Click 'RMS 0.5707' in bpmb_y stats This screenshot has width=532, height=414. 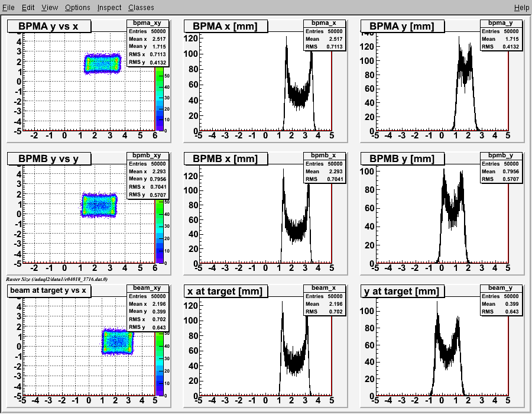click(501, 179)
